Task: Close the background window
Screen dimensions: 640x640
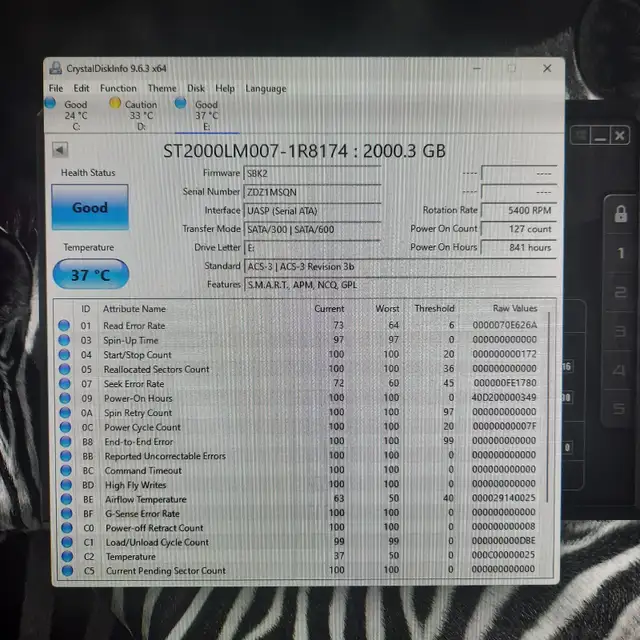Action: [x=620, y=135]
